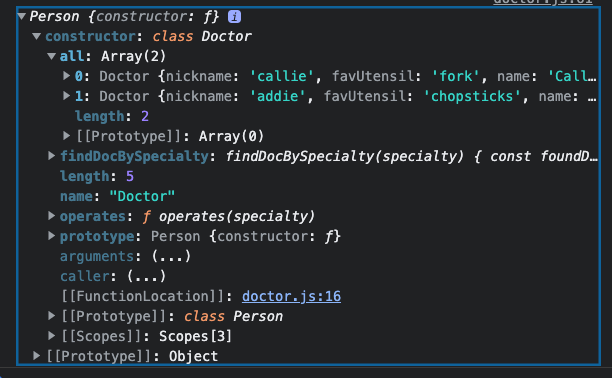
Task: Click the 'fork' favUtensil value
Action: (456, 77)
